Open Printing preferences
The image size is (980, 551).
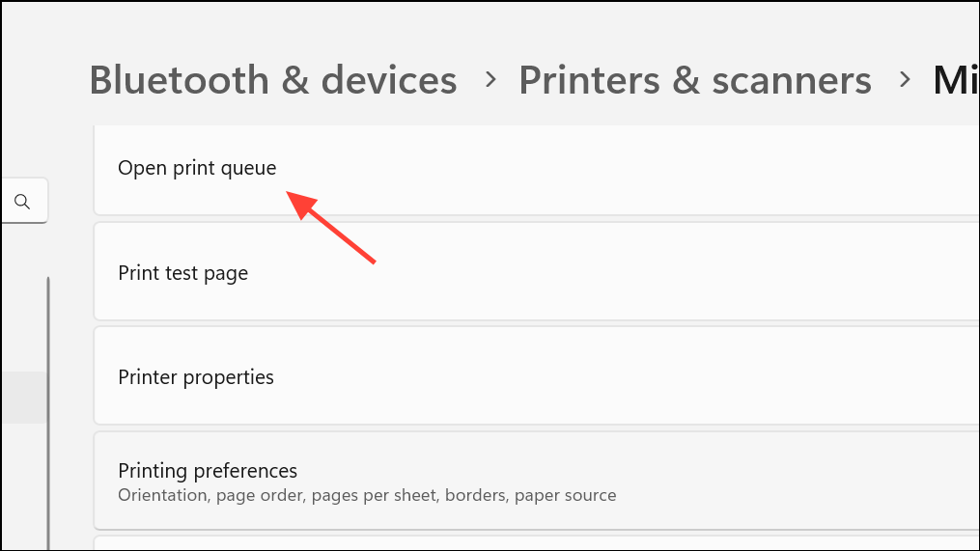208,471
